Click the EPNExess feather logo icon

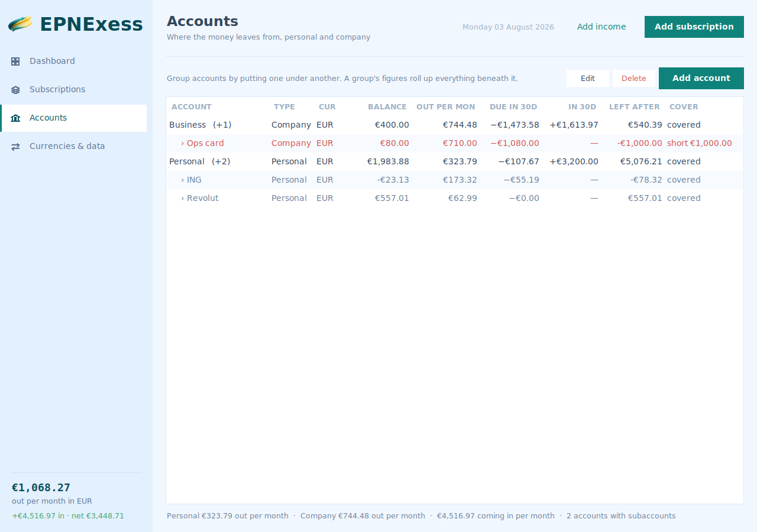(x=21, y=24)
